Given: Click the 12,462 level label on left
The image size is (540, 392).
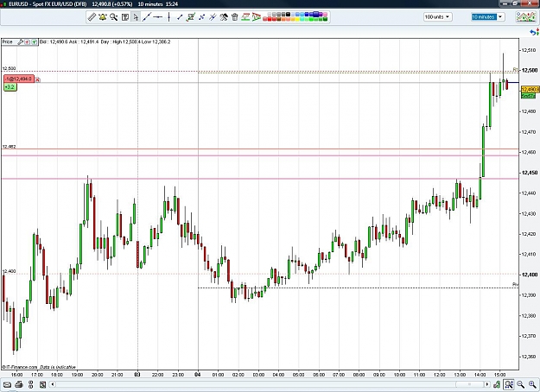Looking at the screenshot, I should pyautogui.click(x=9, y=147).
